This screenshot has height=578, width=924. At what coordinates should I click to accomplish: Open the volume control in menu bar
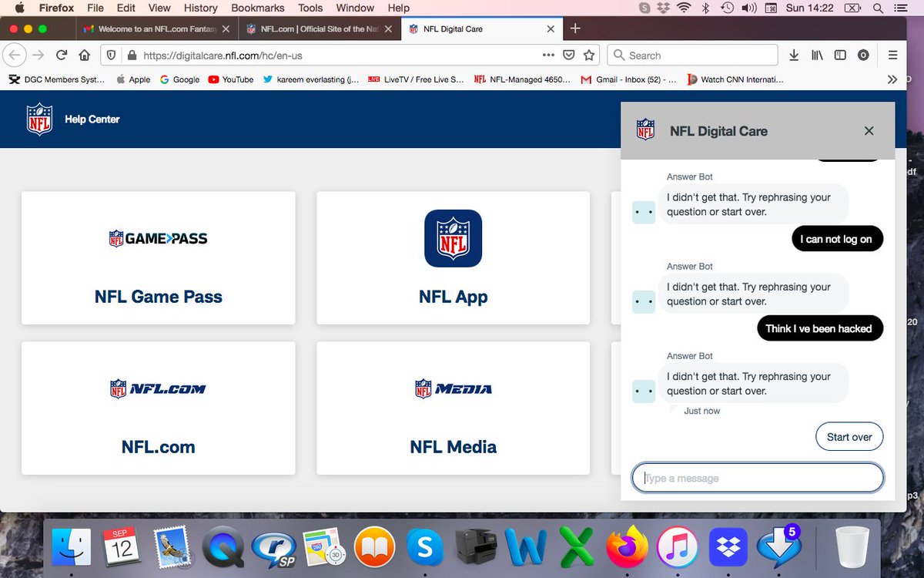coord(748,8)
